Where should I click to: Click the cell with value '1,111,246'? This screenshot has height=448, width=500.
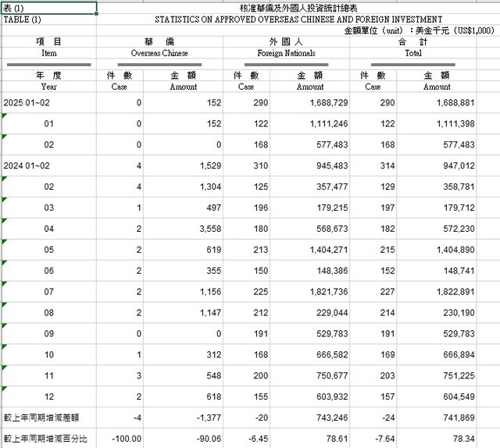(x=310, y=123)
